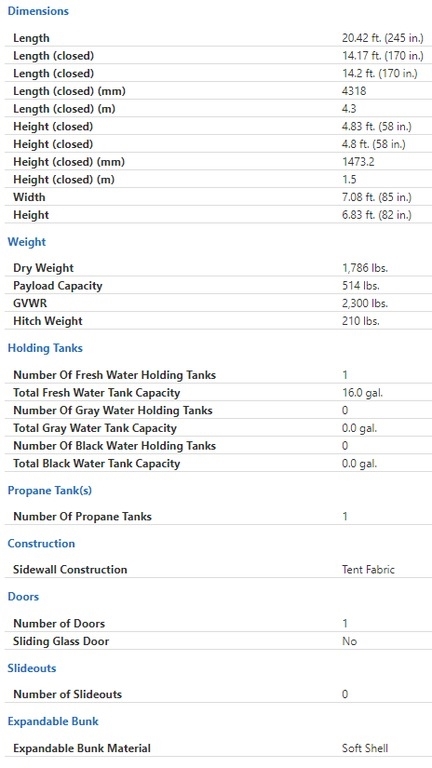This screenshot has height=768, width=432.
Task: Click the Dimensions section heading
Action: tap(38, 11)
